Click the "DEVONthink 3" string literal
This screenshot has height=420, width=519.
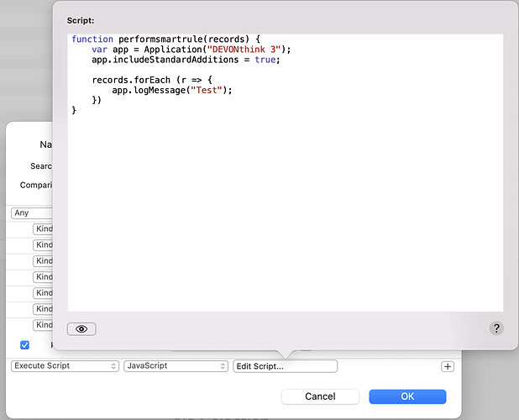point(244,50)
